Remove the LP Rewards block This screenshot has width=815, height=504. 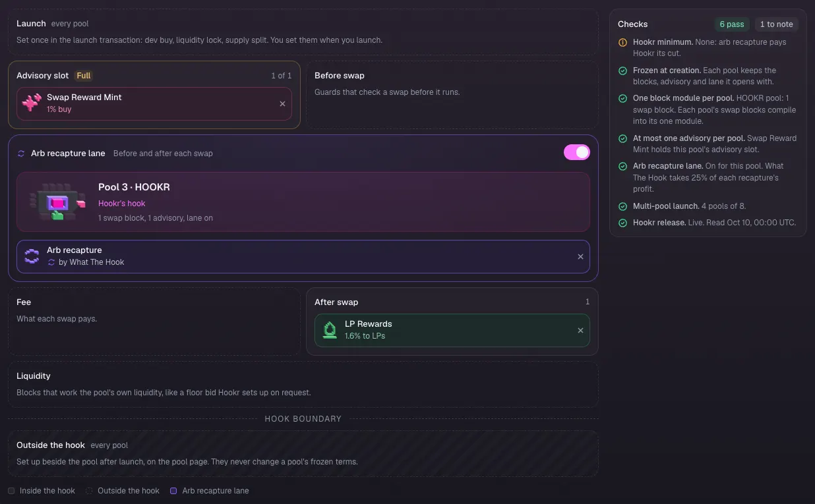click(580, 330)
